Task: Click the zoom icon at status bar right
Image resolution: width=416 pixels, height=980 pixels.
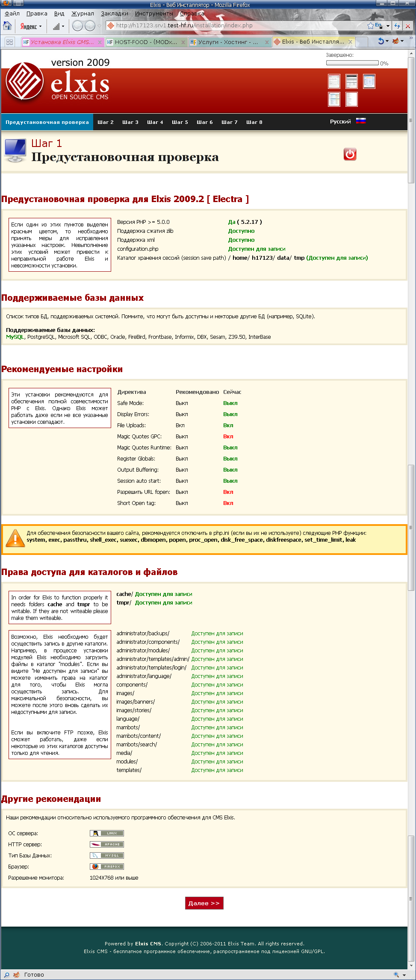Action: pos(396,974)
